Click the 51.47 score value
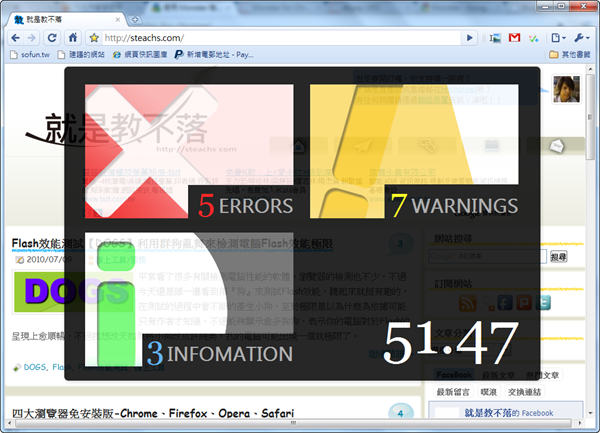Viewport: 600px width, 433px height. click(x=451, y=342)
